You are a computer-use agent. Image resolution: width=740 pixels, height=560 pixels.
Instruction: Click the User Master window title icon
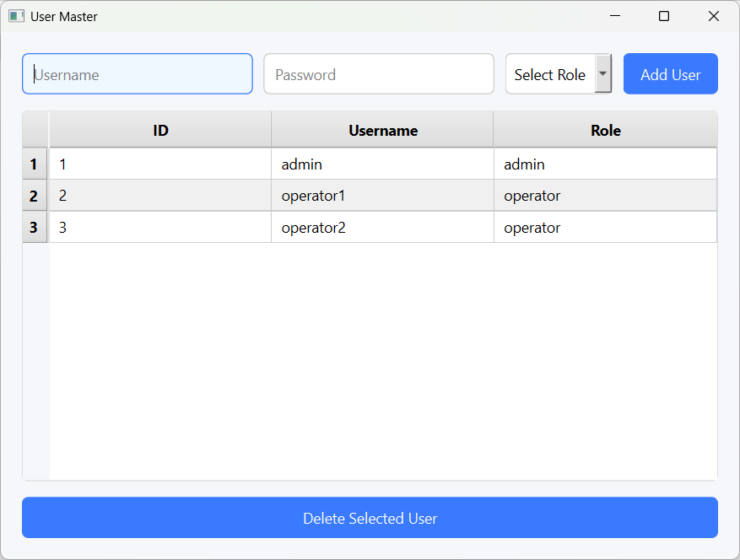coord(17,16)
